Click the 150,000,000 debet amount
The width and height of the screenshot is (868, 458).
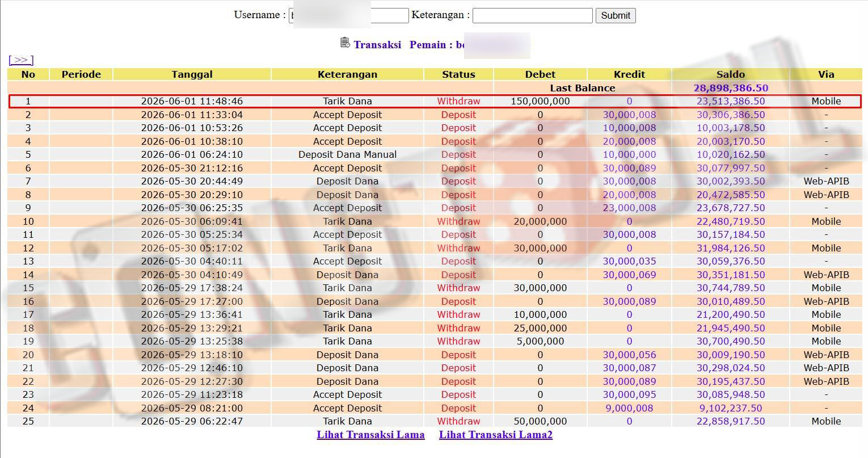(540, 101)
